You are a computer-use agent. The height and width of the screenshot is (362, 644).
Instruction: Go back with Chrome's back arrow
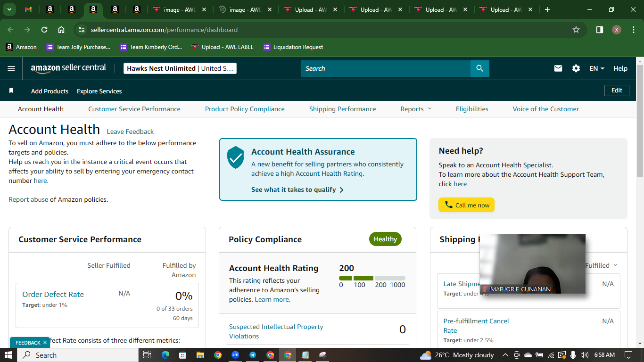click(10, 30)
